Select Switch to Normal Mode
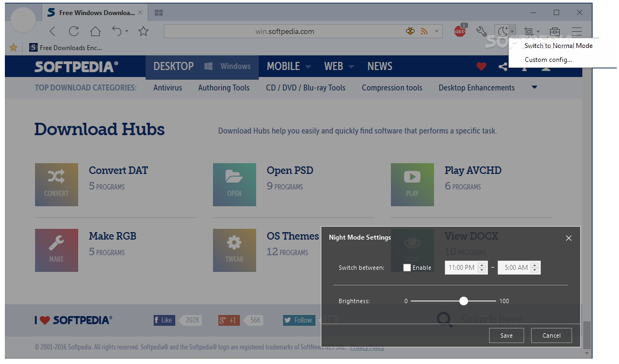The height and width of the screenshot is (364, 619). 558,46
